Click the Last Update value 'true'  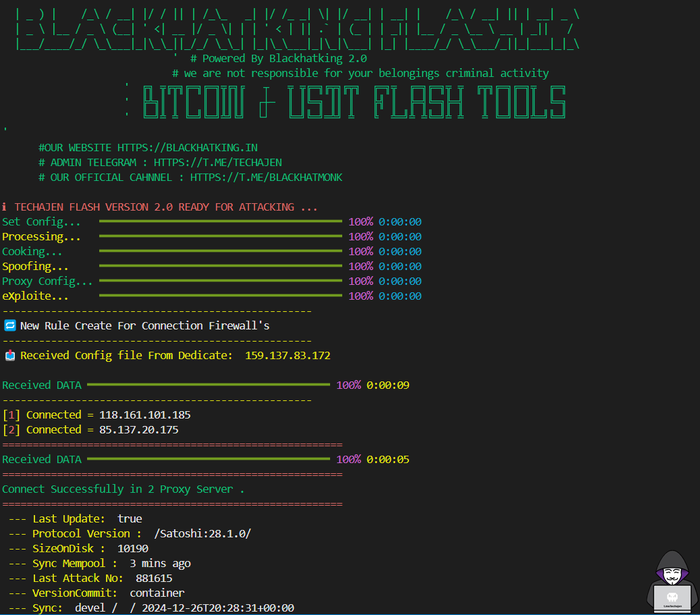(x=130, y=518)
